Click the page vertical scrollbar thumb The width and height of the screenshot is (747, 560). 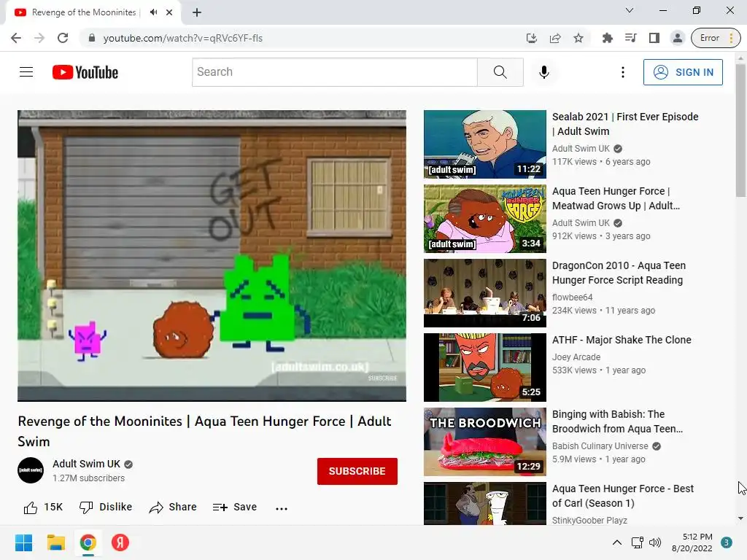[740, 130]
